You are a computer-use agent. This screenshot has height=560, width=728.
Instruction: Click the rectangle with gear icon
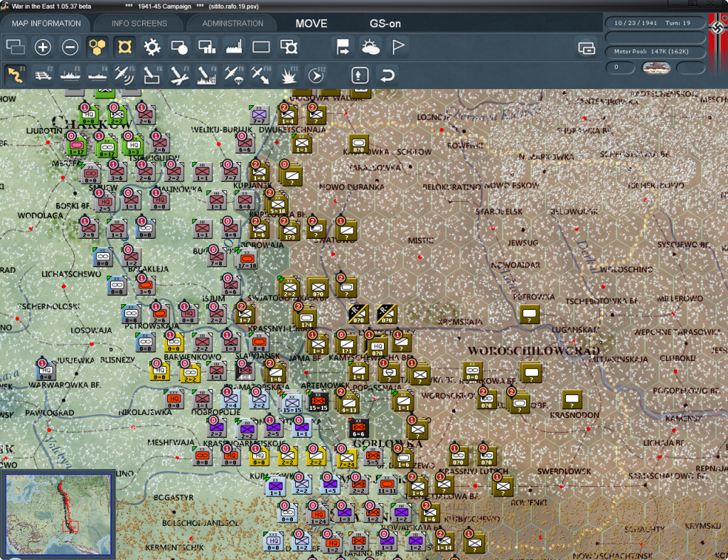point(289,47)
